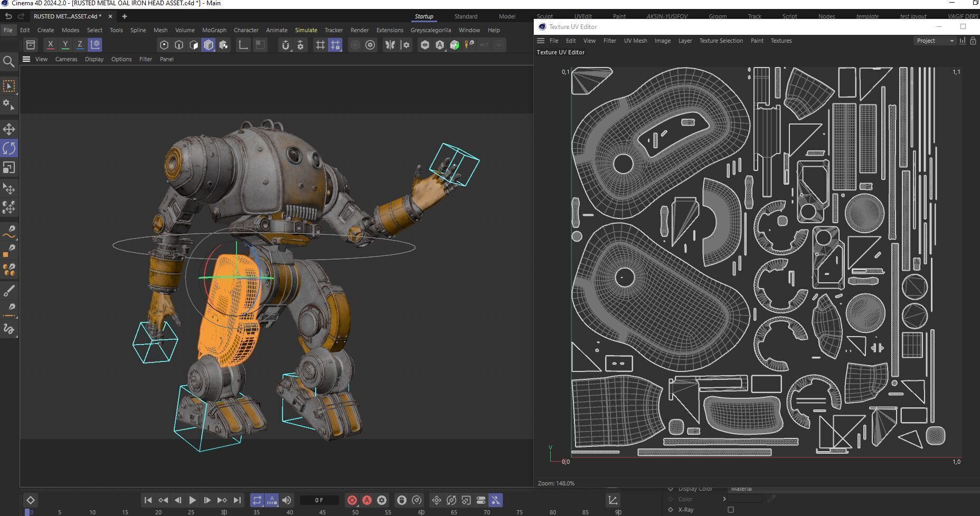The image size is (980, 516).
Task: Record active objects keyframe button
Action: click(x=352, y=500)
